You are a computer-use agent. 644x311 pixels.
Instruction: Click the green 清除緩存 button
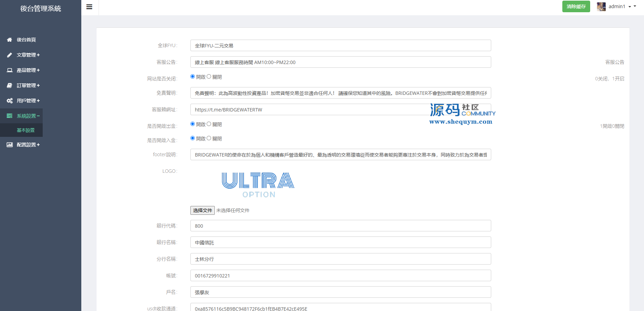[576, 6]
